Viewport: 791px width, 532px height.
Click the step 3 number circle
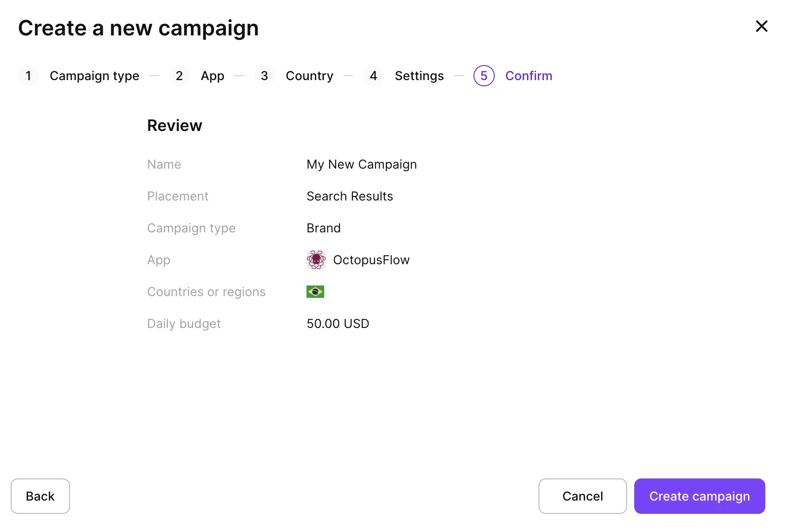[x=264, y=76]
